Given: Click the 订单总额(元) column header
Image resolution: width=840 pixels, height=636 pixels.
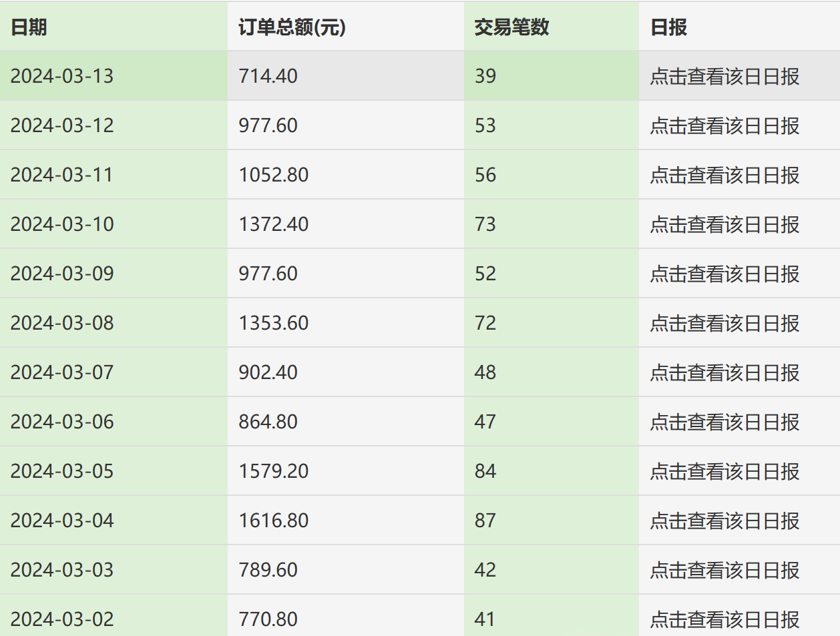Looking at the screenshot, I should [290, 28].
